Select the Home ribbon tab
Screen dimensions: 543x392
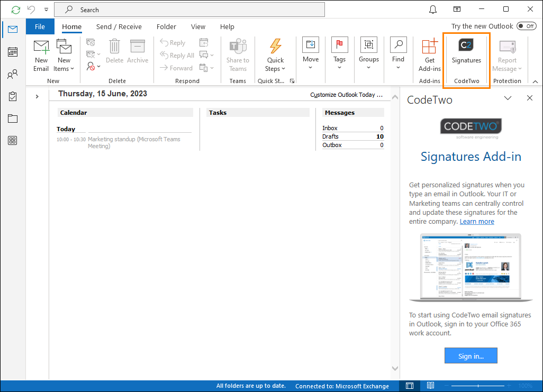71,26
